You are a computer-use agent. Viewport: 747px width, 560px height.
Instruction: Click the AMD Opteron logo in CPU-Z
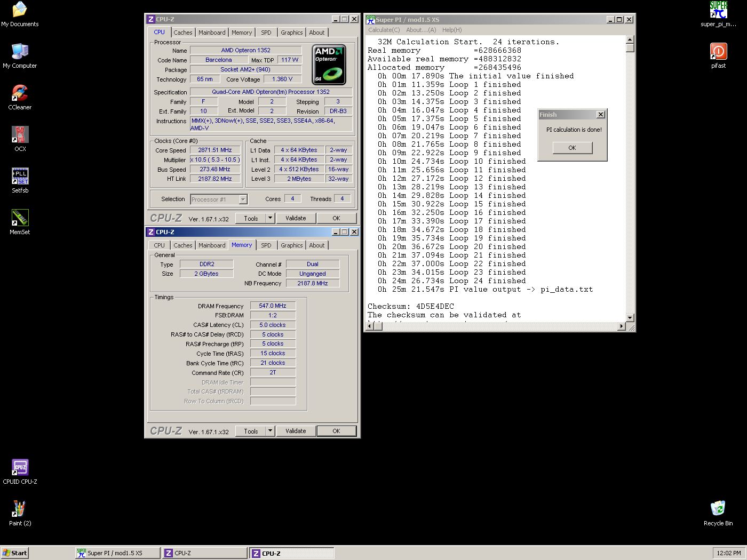tap(329, 65)
